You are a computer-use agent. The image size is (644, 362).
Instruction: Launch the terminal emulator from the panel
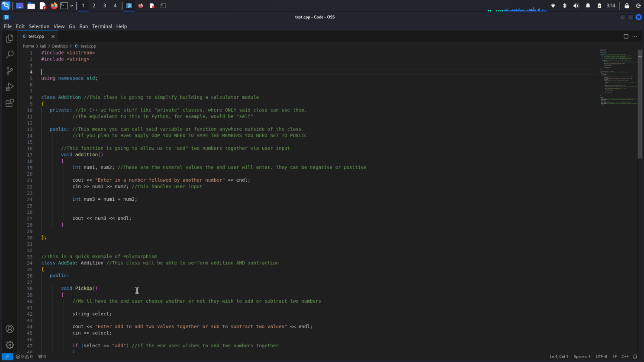pyautogui.click(x=64, y=6)
